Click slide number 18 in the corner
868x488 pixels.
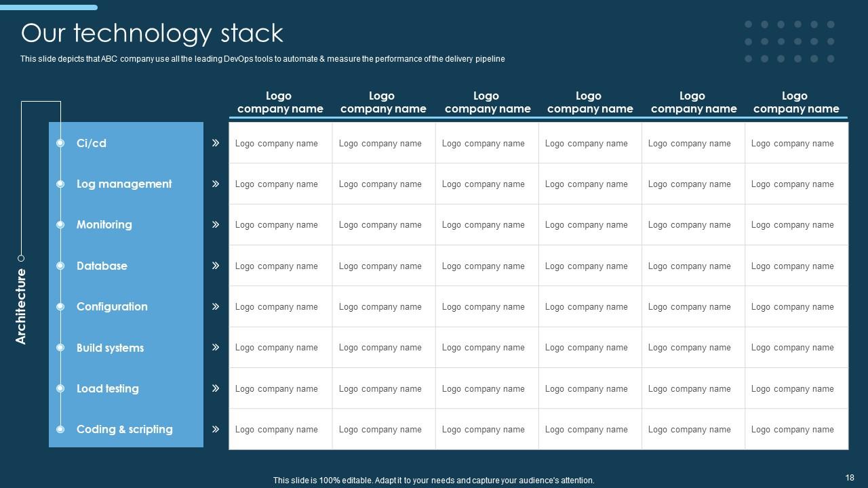click(x=850, y=477)
